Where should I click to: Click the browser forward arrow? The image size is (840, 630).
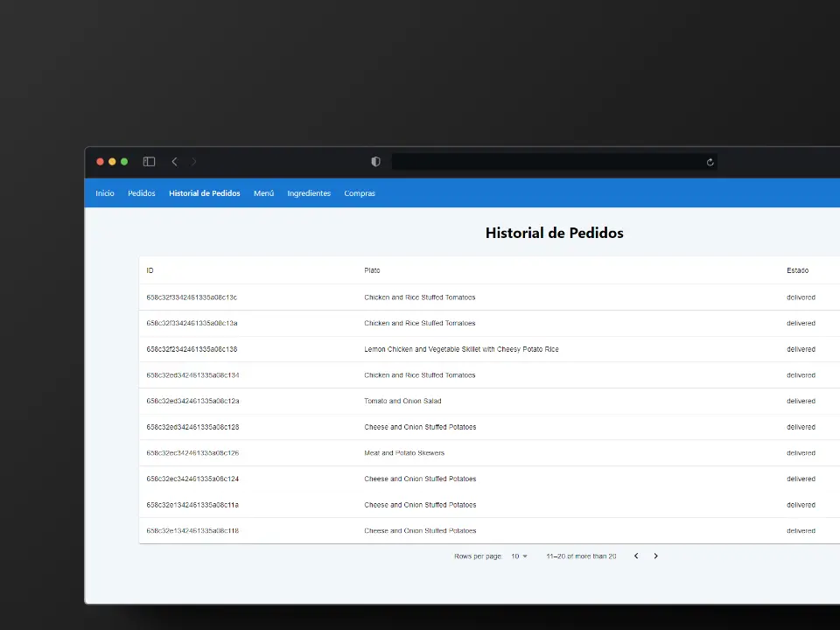point(194,162)
